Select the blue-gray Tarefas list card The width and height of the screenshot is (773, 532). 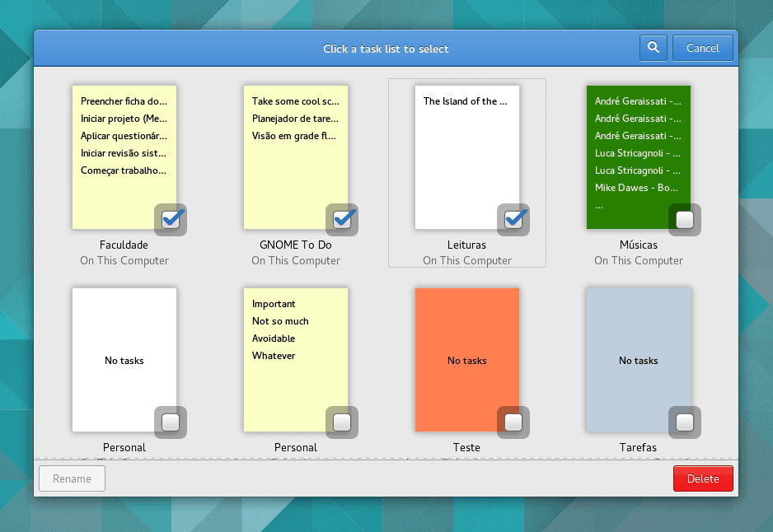pyautogui.click(x=639, y=360)
